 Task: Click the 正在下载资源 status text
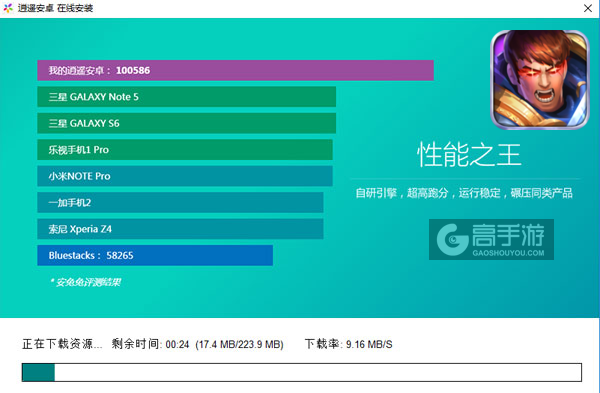tap(62, 344)
